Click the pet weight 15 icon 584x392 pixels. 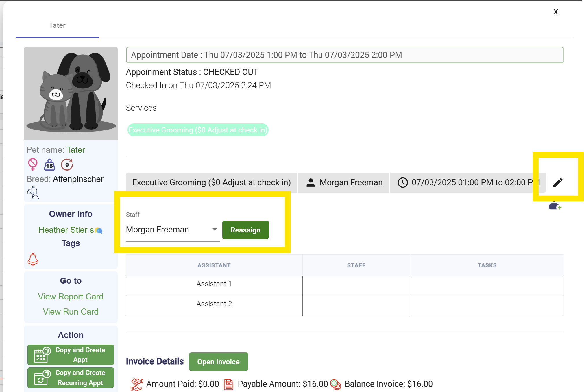49,165
